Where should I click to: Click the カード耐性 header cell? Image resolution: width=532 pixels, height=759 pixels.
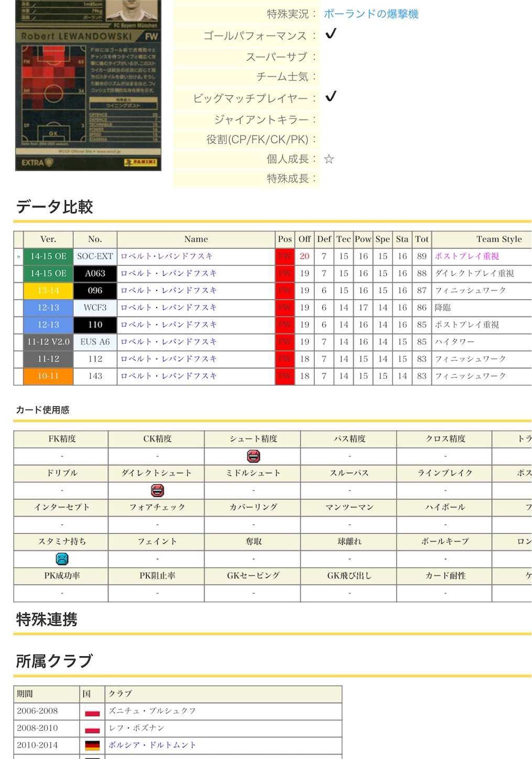[x=445, y=576]
